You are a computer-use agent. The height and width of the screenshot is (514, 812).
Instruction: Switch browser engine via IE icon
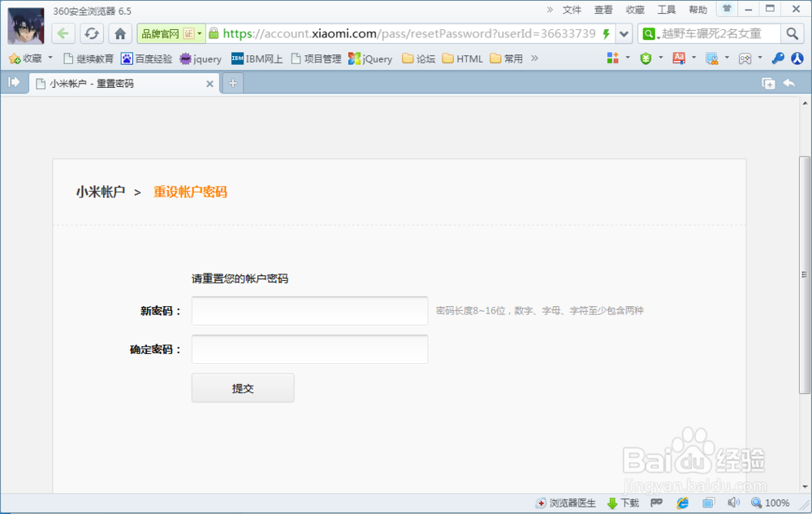tap(683, 503)
